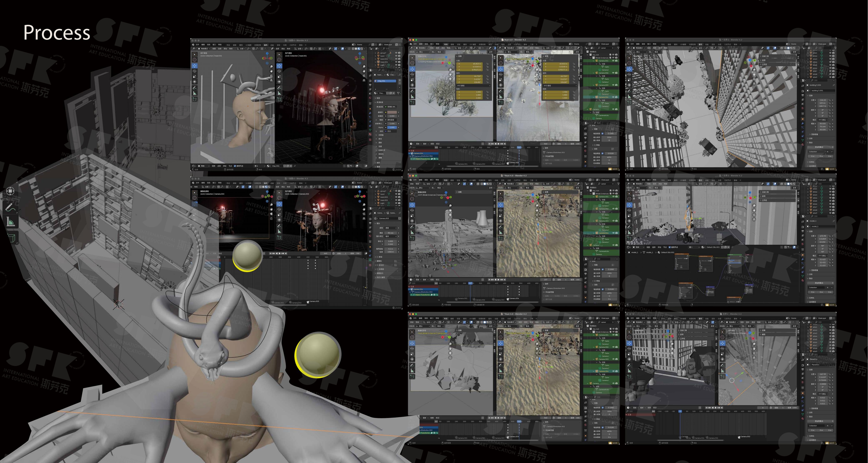Clear the 'camer' search in top Rust 4.0 outliner
Viewport: 868px width, 463px height.
[613, 48]
